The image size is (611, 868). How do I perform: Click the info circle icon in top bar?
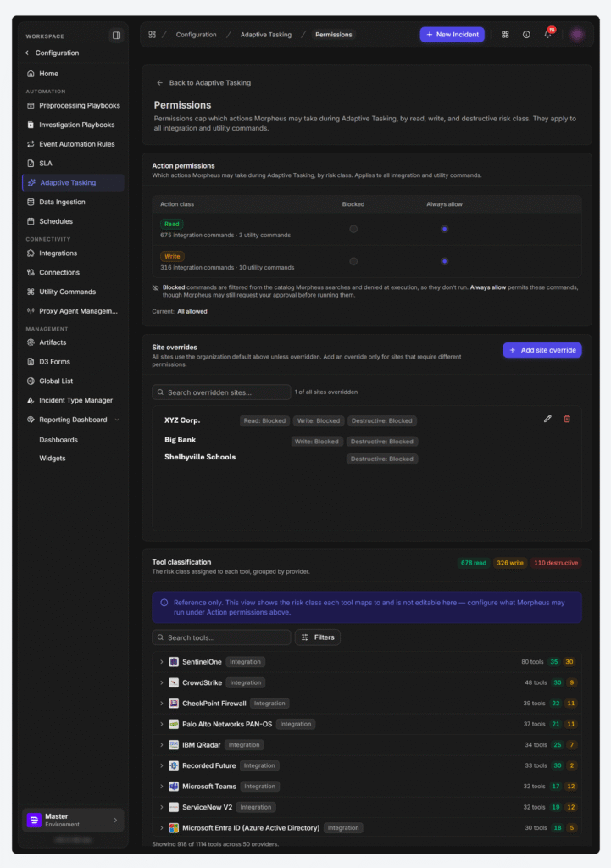point(526,35)
